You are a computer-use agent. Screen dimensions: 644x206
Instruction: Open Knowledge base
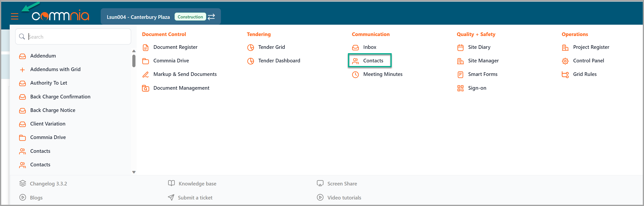pos(197,184)
